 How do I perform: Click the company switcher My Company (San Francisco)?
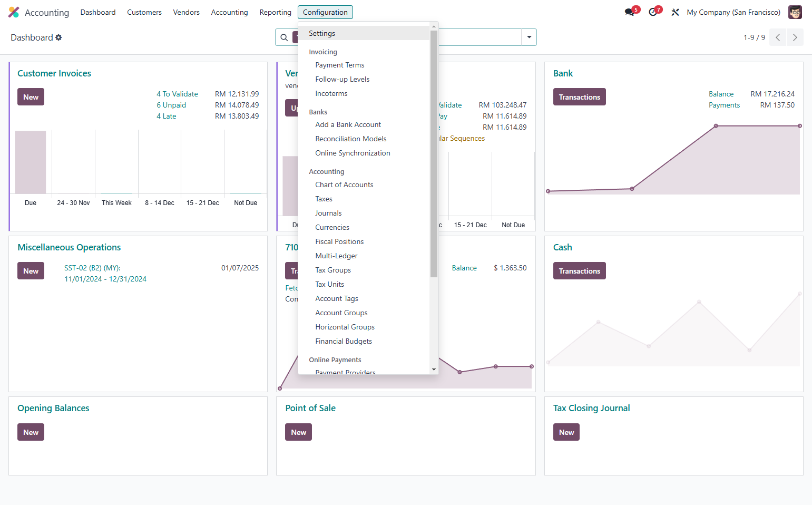click(x=733, y=12)
